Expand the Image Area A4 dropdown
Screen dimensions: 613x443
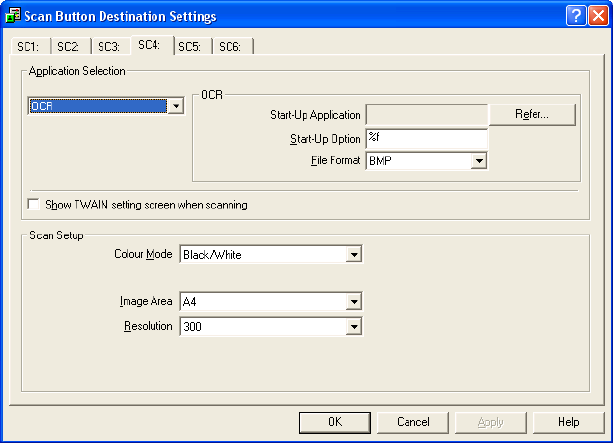click(352, 301)
